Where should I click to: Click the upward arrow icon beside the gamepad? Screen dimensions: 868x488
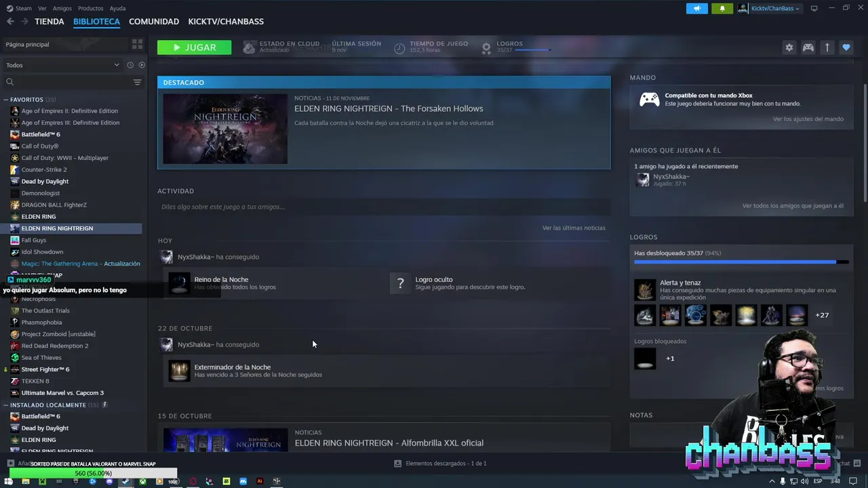[x=827, y=47]
